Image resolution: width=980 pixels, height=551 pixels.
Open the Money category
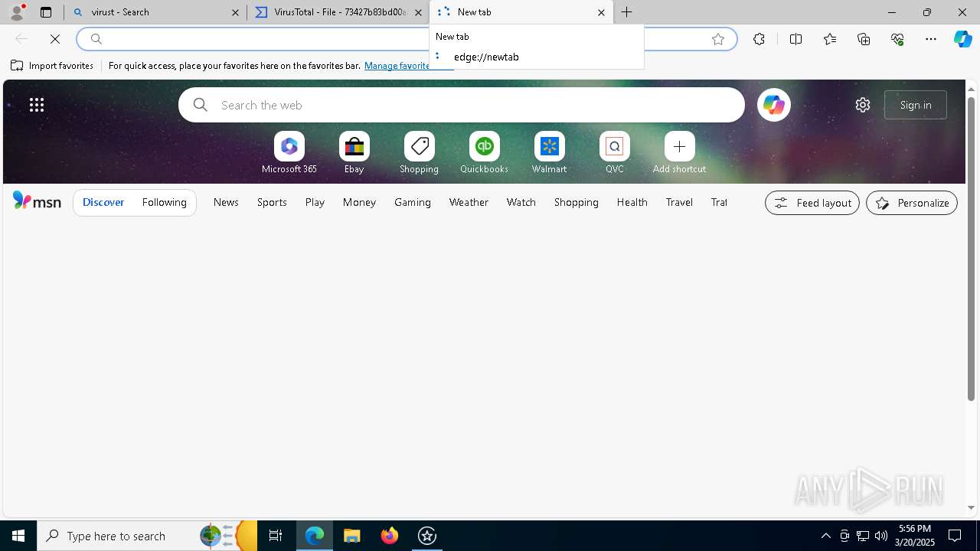click(x=359, y=202)
